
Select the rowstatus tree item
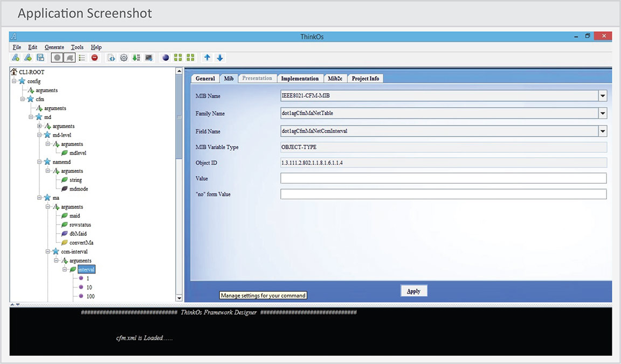[80, 225]
